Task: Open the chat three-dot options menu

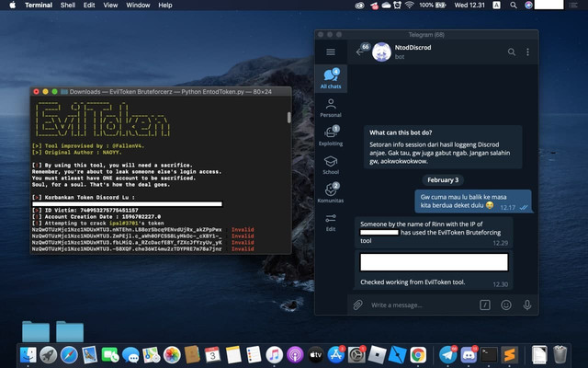Action: (x=527, y=52)
